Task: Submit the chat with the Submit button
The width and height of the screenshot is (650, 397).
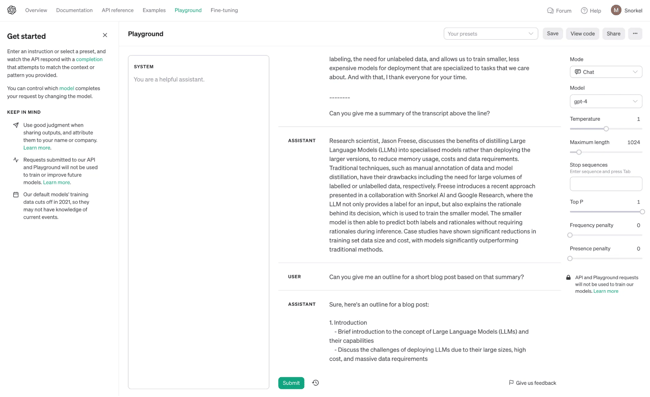Action: pos(291,383)
